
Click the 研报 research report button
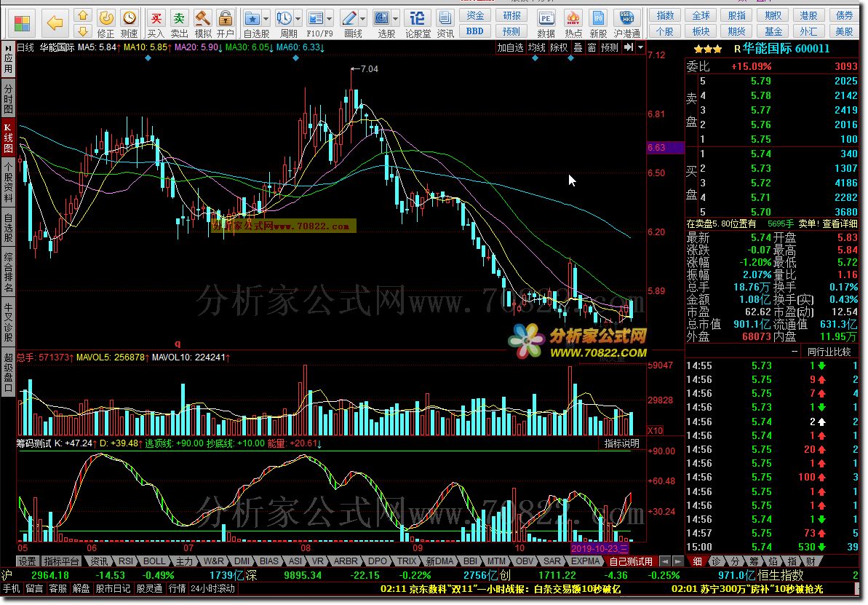[x=511, y=15]
